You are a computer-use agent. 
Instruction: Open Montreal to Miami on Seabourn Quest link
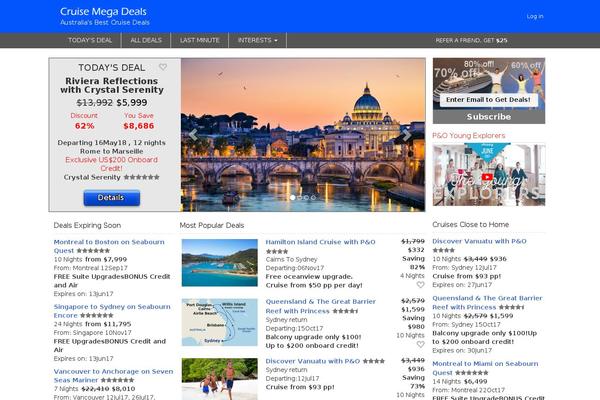point(485,368)
